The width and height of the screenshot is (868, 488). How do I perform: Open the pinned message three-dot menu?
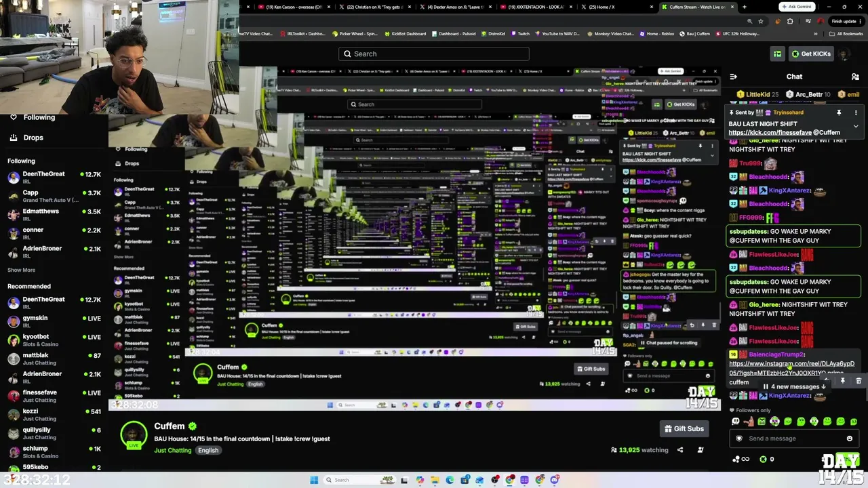pos(856,113)
